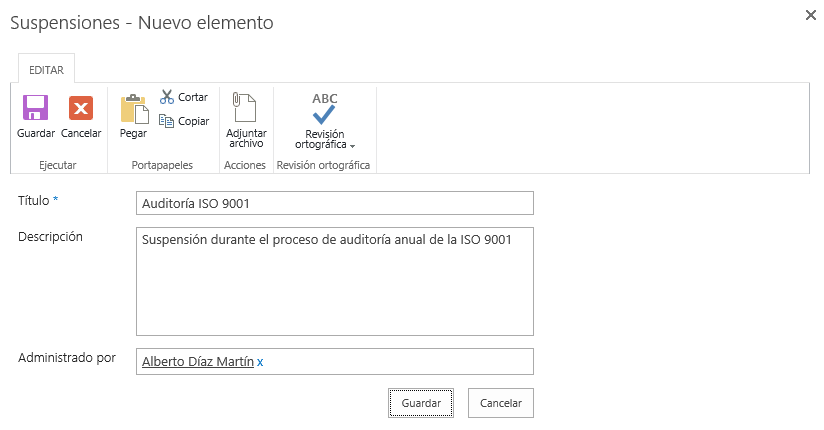Click empty space in Administrado por field
The image size is (824, 430).
coord(400,362)
